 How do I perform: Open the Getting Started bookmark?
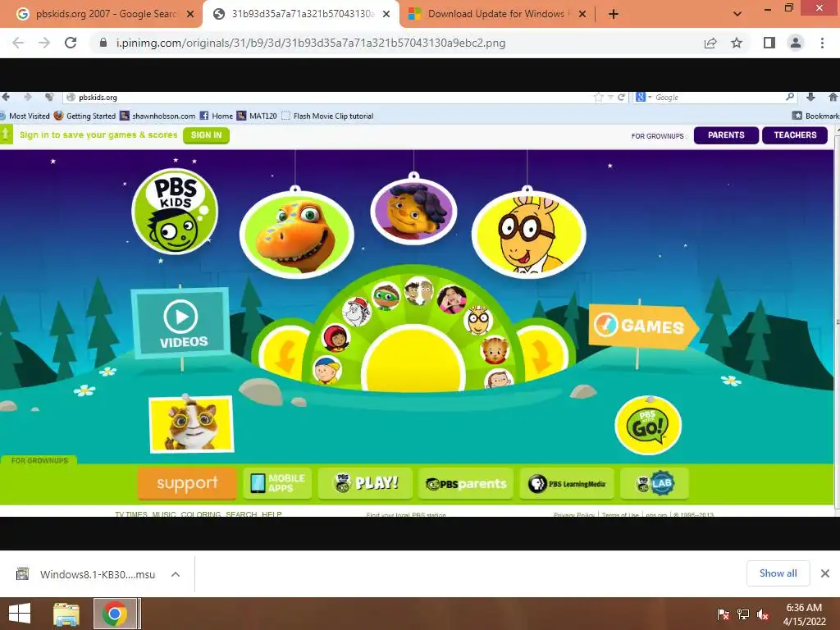[85, 116]
